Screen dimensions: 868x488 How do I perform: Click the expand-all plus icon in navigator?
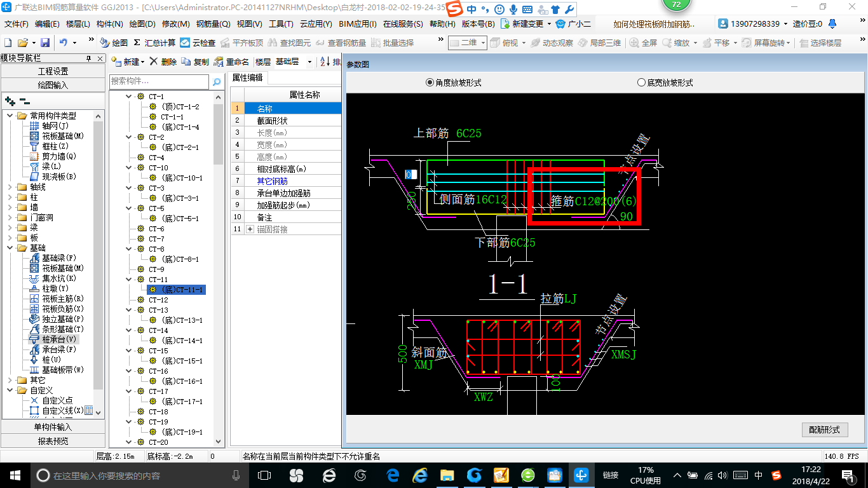tap(10, 100)
